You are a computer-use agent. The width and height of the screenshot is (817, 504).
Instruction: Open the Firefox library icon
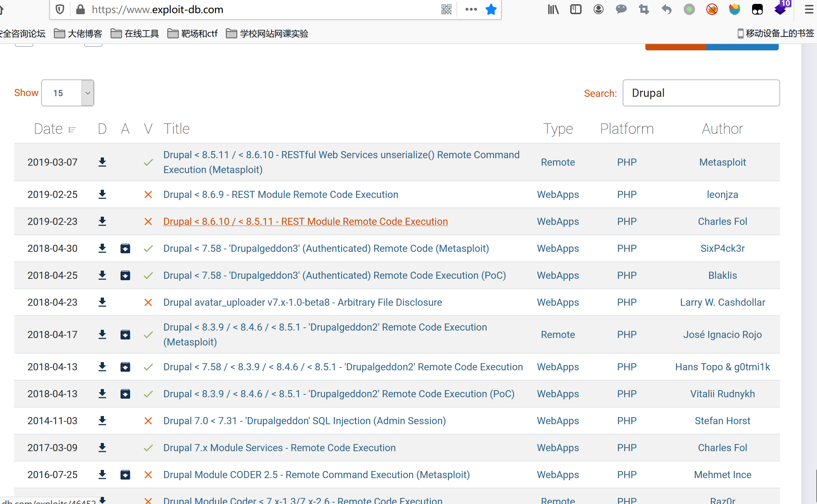[x=553, y=10]
